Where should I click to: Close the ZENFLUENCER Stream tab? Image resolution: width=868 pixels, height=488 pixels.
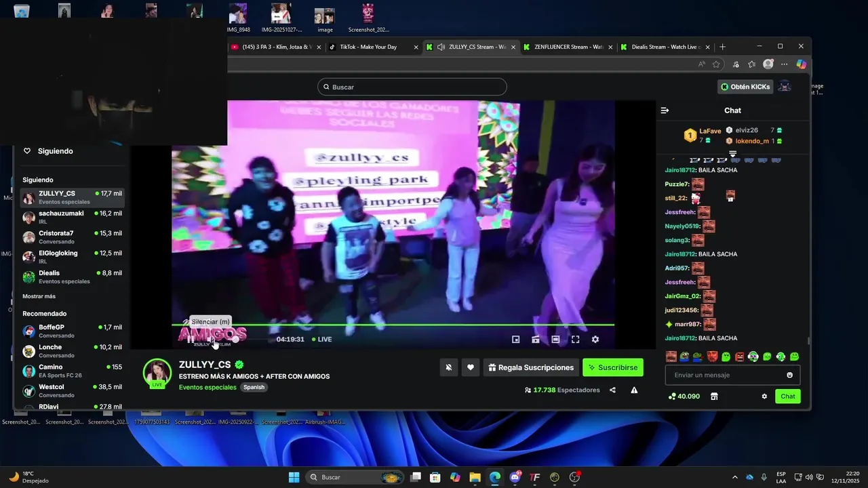click(610, 47)
